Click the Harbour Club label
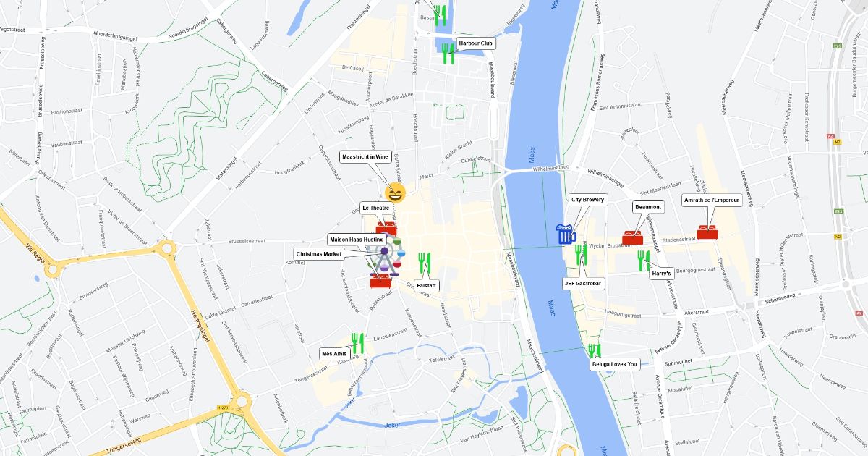Viewport: 868px width, 456px height. pyautogui.click(x=476, y=43)
